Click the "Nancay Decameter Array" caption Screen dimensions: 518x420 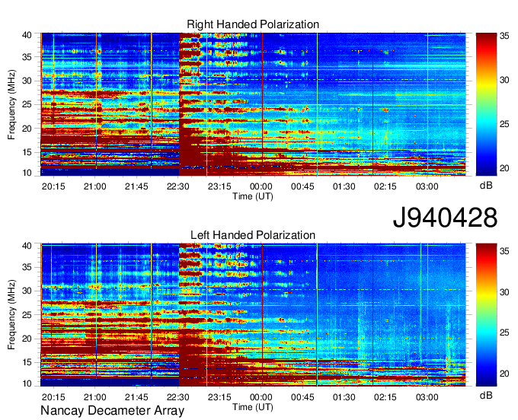(x=112, y=411)
